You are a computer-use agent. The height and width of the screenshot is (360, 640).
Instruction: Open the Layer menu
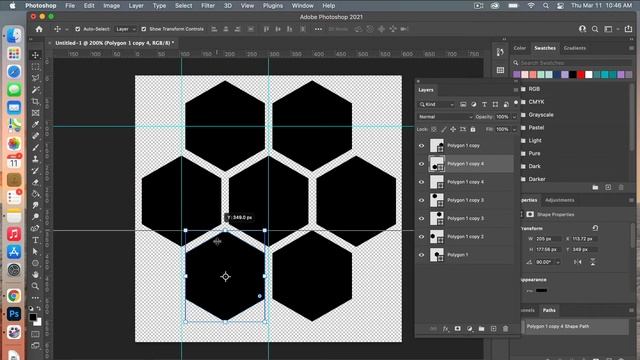(x=136, y=6)
